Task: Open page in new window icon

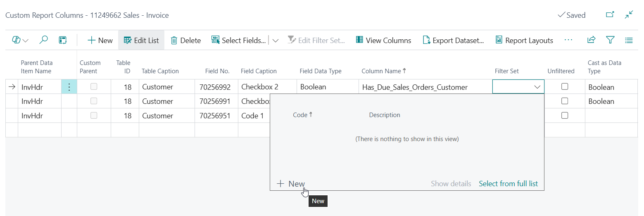Action: (x=610, y=15)
